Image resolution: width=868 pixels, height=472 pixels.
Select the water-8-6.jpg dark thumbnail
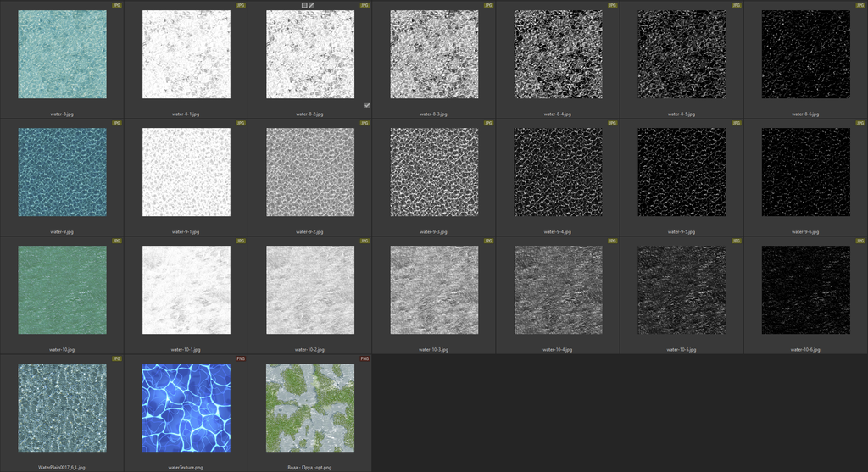[x=806, y=54]
